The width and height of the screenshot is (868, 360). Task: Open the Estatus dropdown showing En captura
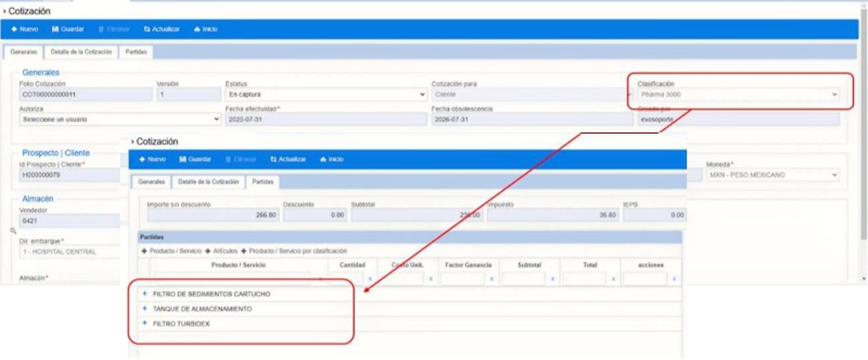point(326,95)
